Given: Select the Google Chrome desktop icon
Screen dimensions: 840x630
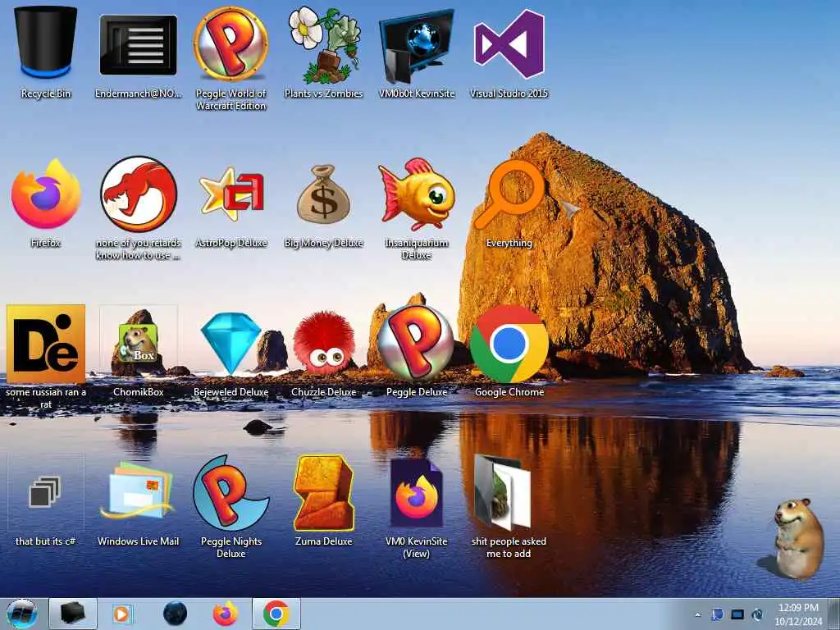Looking at the screenshot, I should pyautogui.click(x=509, y=351).
